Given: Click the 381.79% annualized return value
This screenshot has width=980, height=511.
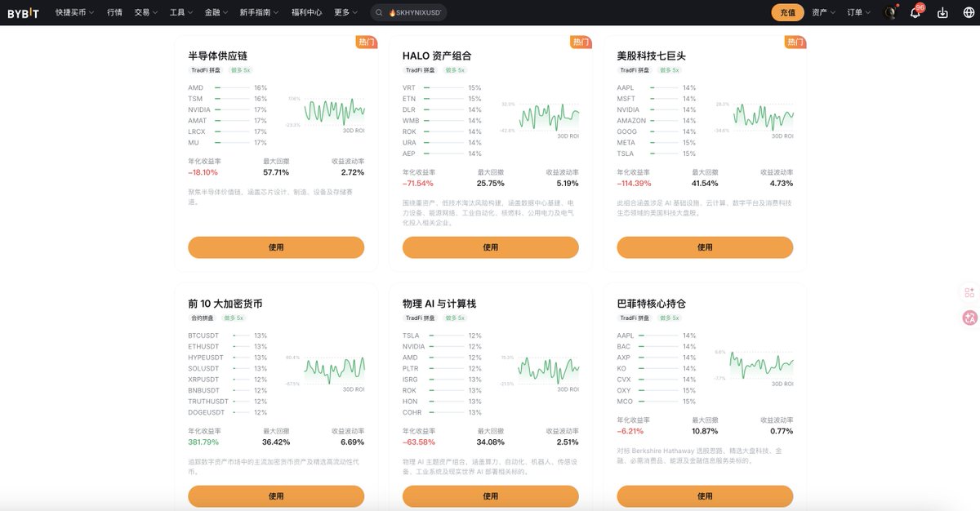Looking at the screenshot, I should tap(203, 442).
